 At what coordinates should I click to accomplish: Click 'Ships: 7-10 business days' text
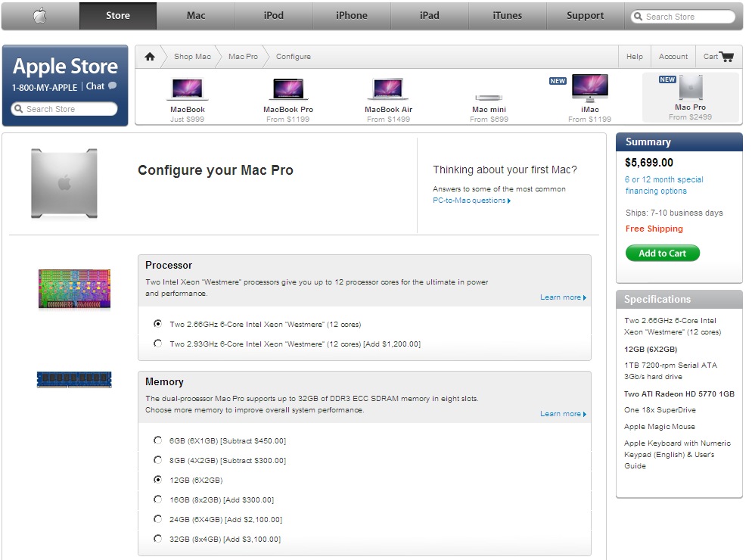tap(674, 213)
